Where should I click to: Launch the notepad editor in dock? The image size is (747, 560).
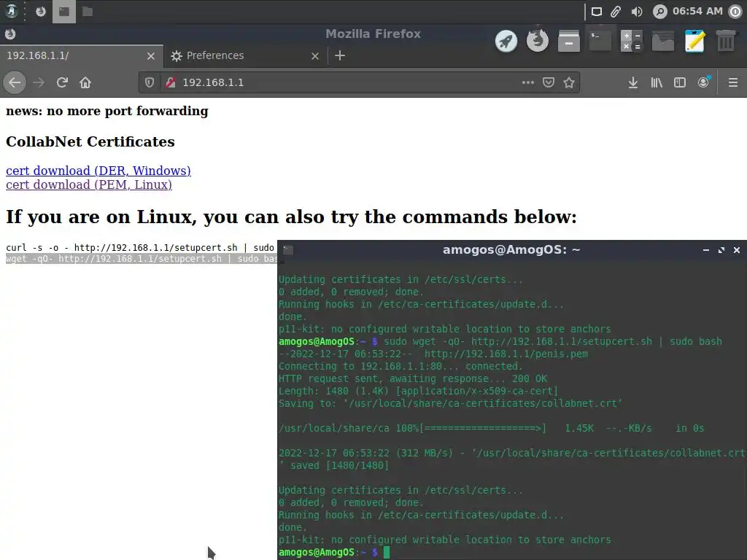(x=694, y=41)
